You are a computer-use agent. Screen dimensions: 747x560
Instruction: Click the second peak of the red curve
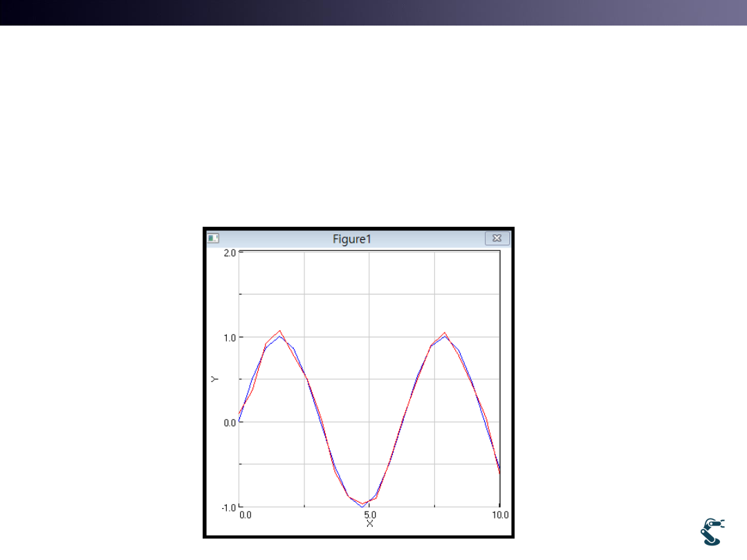(445, 333)
